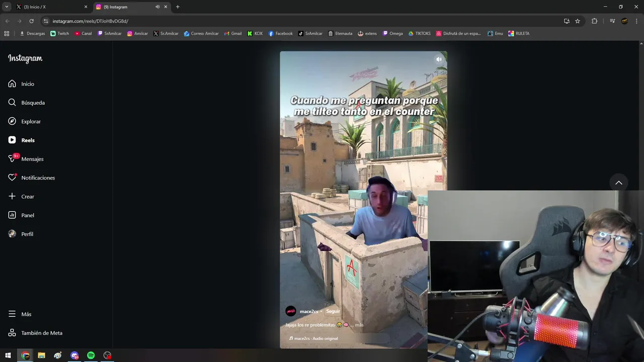Open KCIK bookmark
This screenshot has height=362, width=644.
coord(255,34)
